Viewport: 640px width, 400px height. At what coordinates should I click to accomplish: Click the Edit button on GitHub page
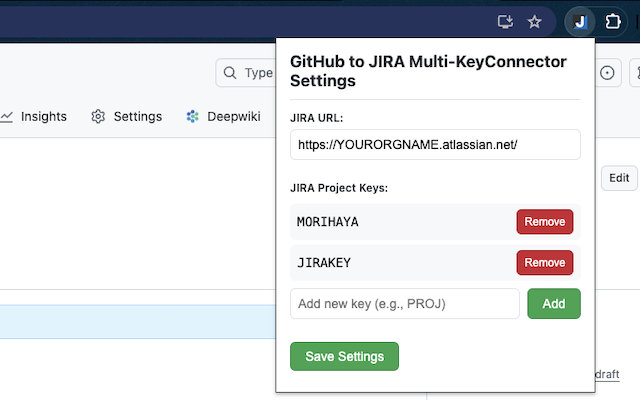pyautogui.click(x=619, y=178)
